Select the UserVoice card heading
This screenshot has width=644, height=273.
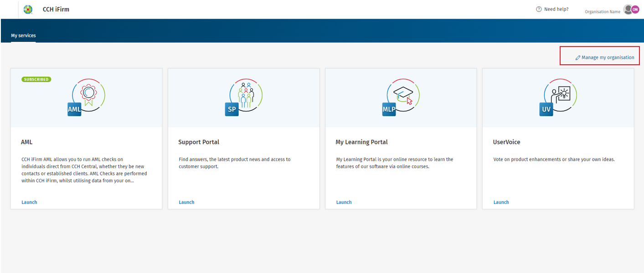pyautogui.click(x=507, y=142)
